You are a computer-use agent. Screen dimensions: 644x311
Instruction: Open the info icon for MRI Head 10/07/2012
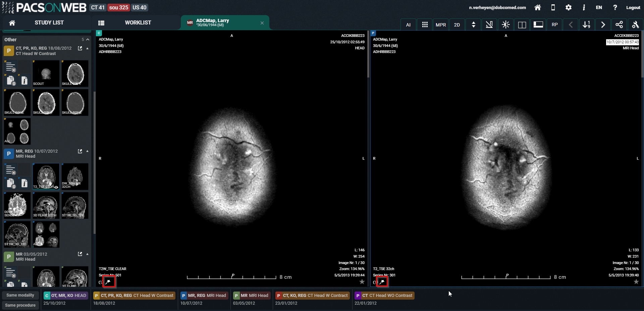pos(24,184)
